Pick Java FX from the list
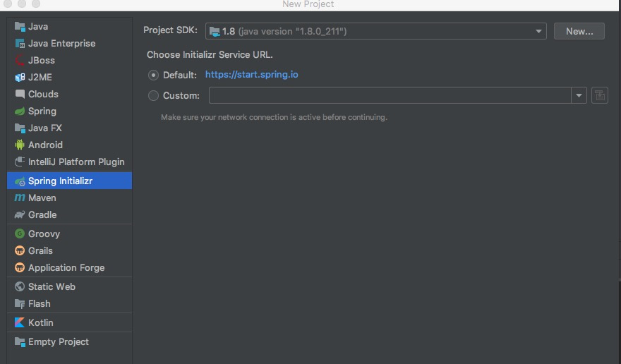Viewport: 621px width, 364px height. pos(69,128)
